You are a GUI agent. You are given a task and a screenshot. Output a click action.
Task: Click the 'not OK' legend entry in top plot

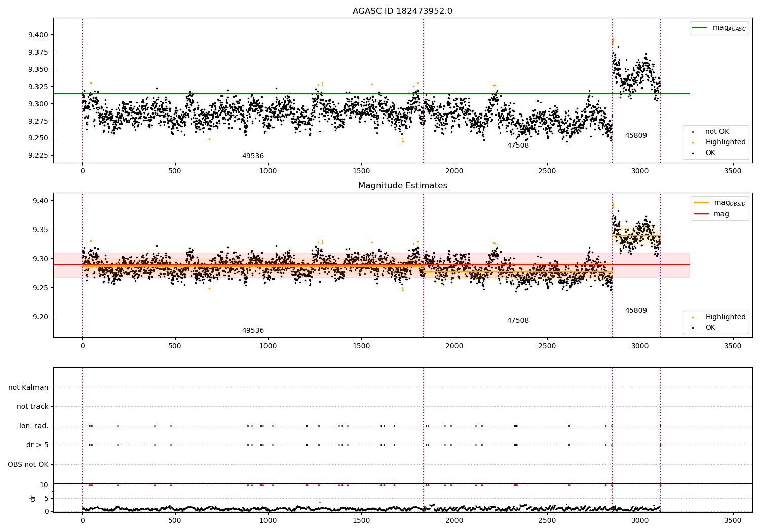tap(717, 132)
